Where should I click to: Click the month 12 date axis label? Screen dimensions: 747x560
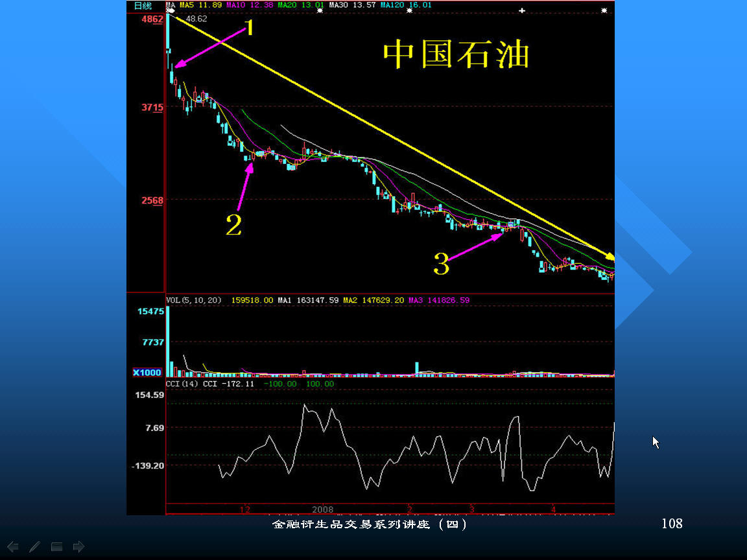(x=245, y=509)
